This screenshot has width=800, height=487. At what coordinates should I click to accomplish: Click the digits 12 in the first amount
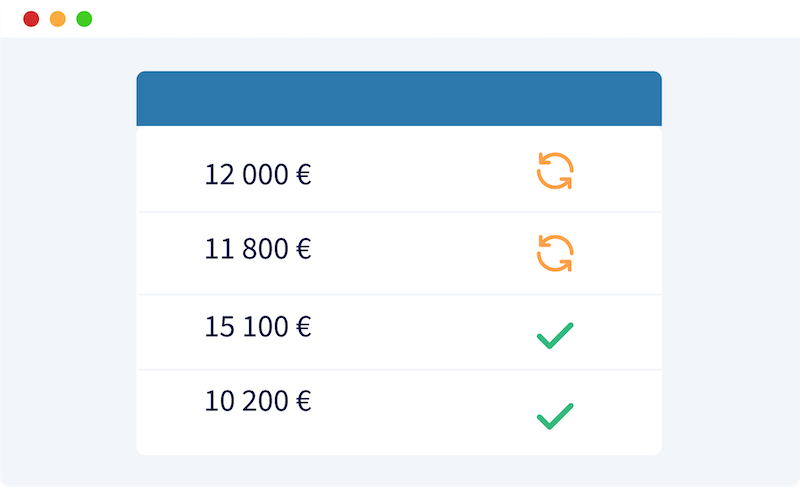pyautogui.click(x=219, y=174)
